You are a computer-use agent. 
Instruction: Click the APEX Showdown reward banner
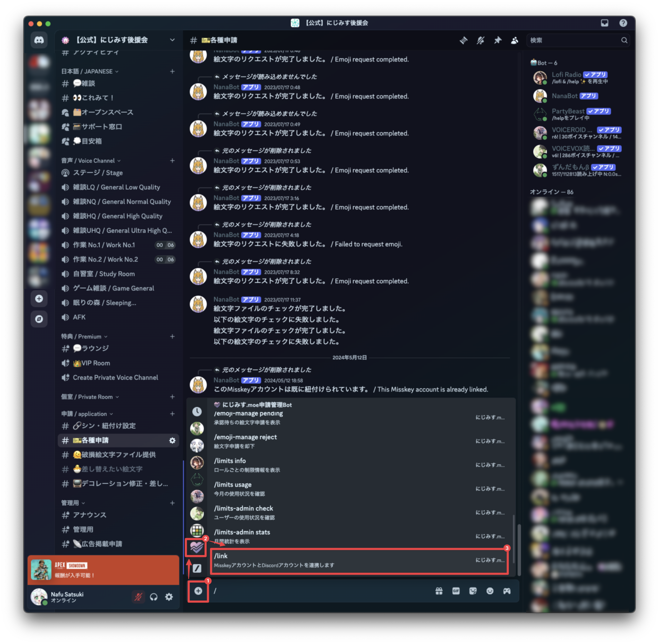(x=103, y=570)
